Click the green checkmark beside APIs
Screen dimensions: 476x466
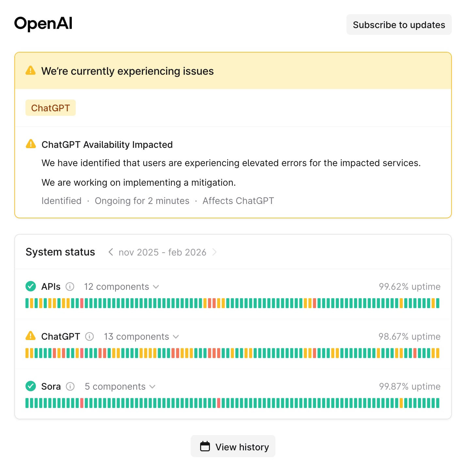click(x=30, y=286)
